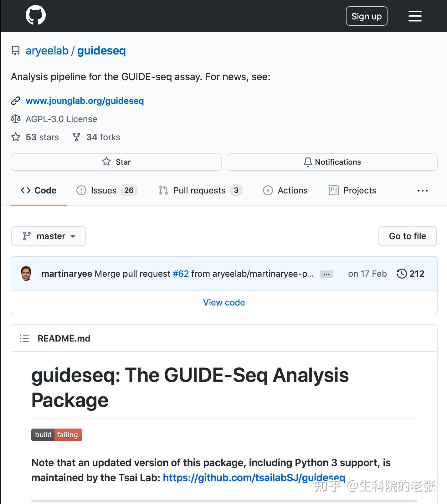Click the README.md list icon
The height and width of the screenshot is (504, 447).
point(24,338)
